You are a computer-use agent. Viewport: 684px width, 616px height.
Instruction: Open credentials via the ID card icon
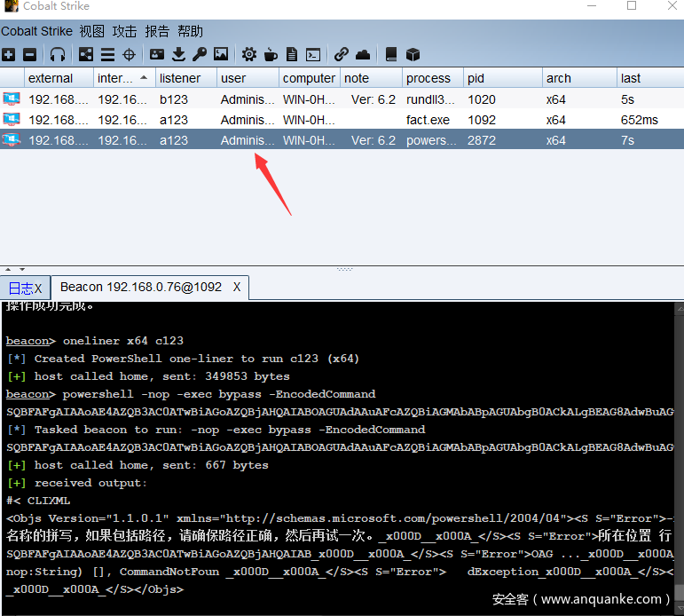[157, 54]
